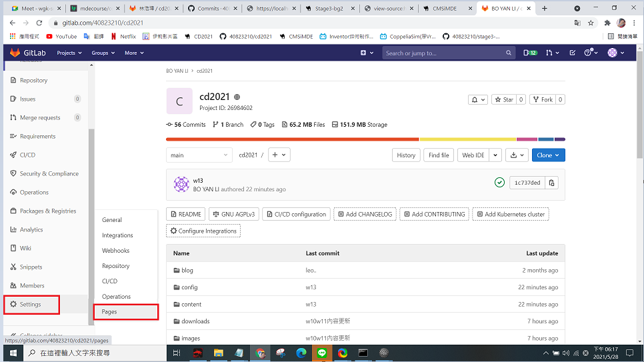Open LINE app in Windows taskbar

322,353
